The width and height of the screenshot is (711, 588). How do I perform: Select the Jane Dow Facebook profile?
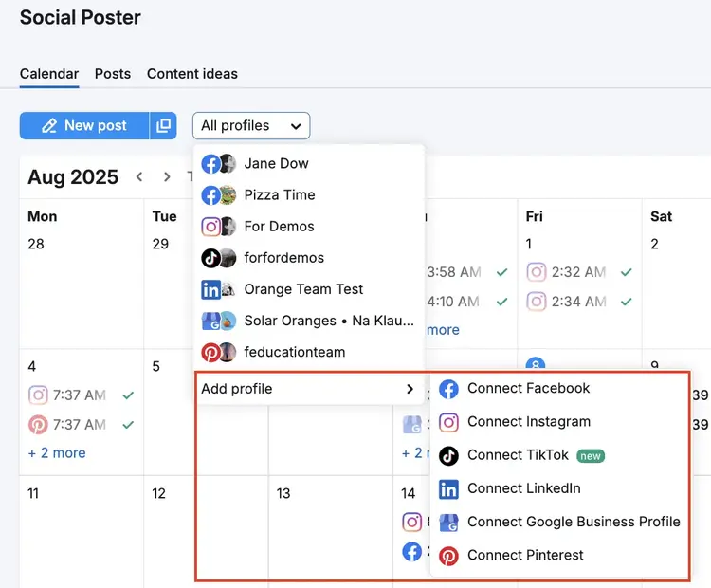[308, 163]
